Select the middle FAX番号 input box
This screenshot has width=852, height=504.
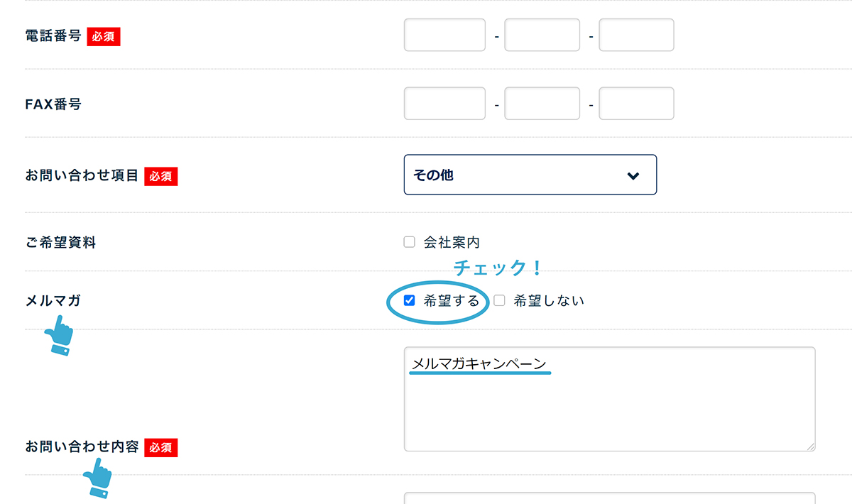(542, 104)
